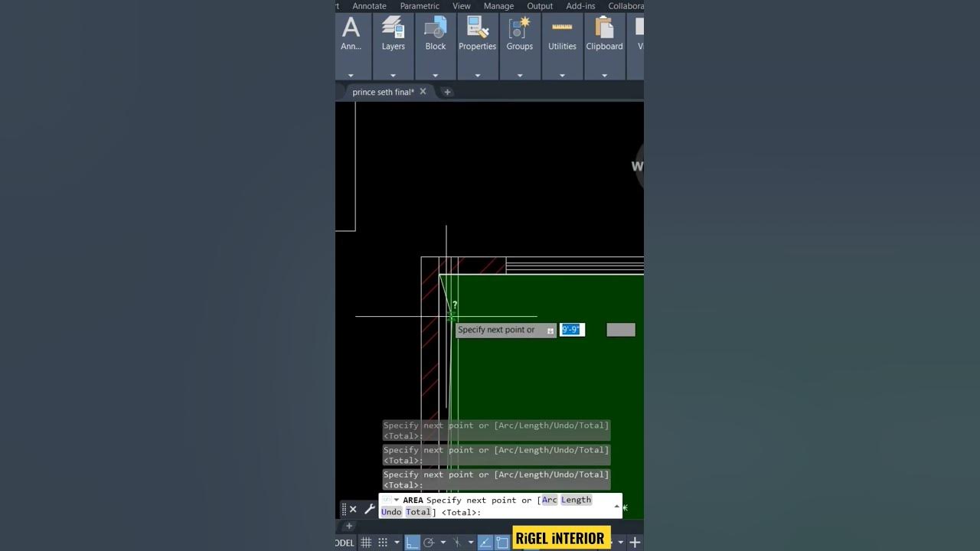Choose the Total option in the AREA prompt
This screenshot has height=551, width=980.
pyautogui.click(x=417, y=512)
